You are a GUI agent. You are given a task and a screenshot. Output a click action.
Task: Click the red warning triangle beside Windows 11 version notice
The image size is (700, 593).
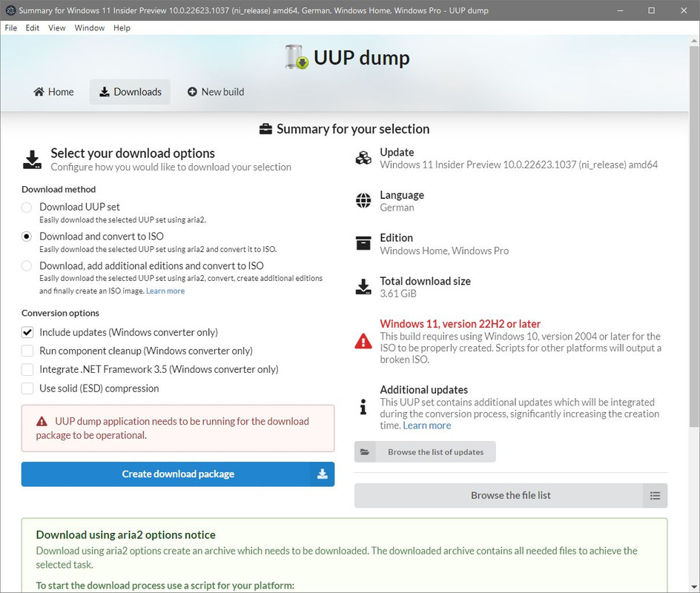coord(363,341)
